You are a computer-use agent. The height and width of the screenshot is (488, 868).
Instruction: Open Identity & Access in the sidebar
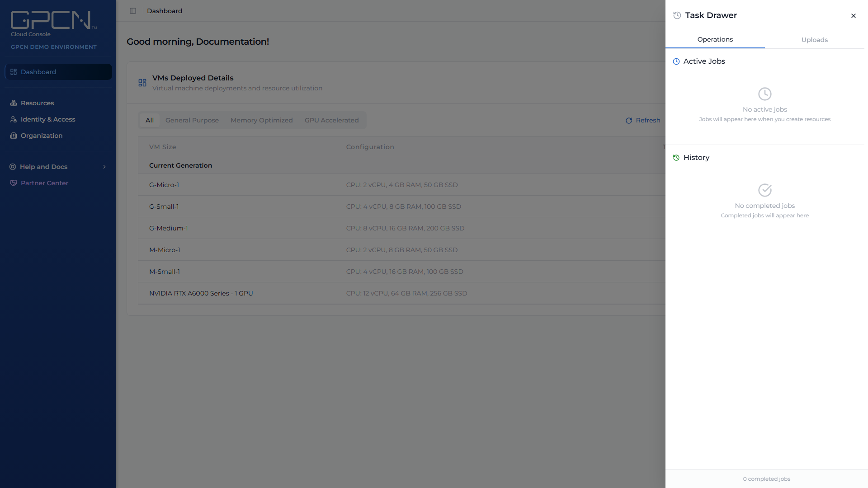(48, 119)
